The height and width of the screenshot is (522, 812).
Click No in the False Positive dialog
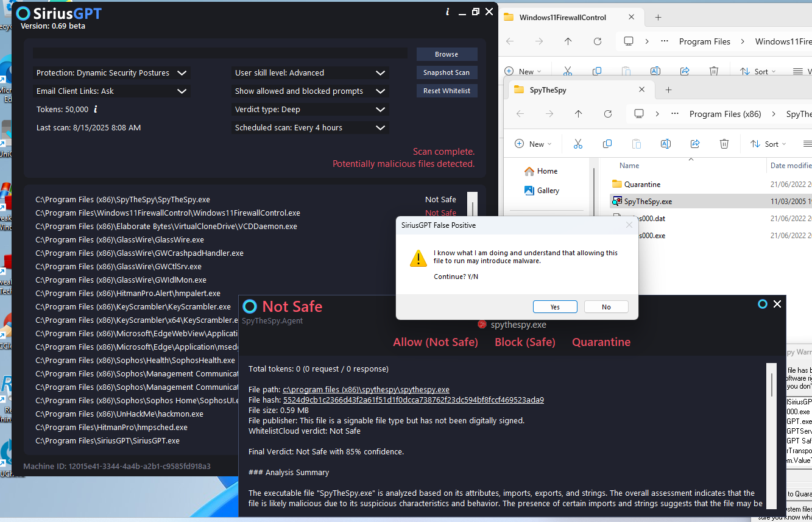pyautogui.click(x=606, y=307)
